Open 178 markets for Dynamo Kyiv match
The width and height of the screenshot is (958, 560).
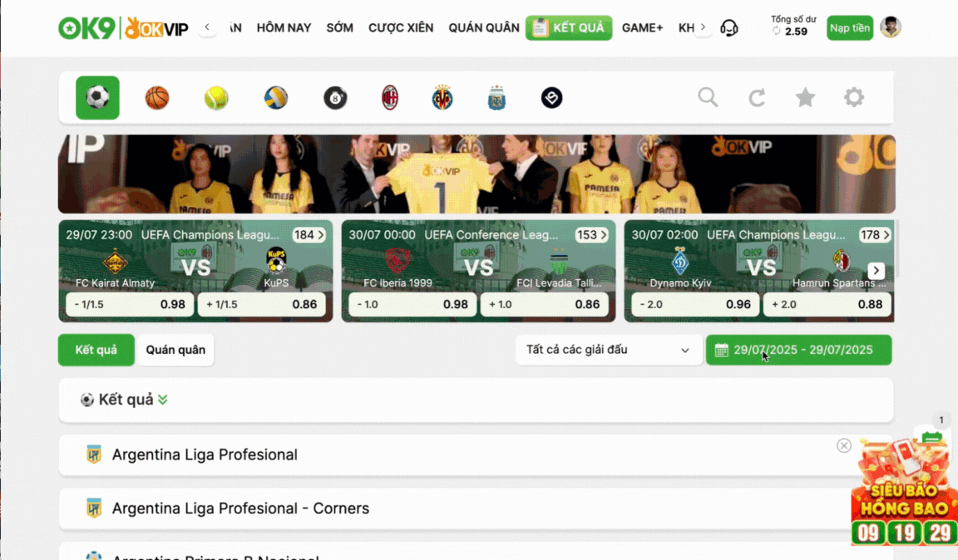click(874, 235)
